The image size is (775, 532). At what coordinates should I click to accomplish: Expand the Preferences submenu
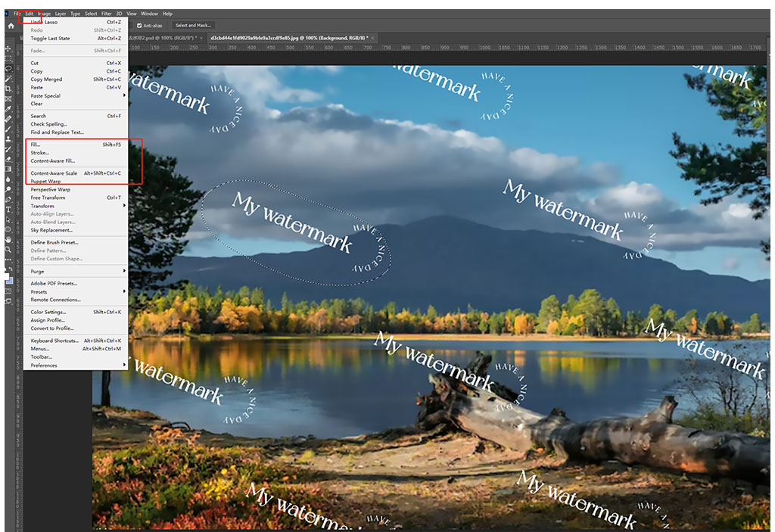76,366
